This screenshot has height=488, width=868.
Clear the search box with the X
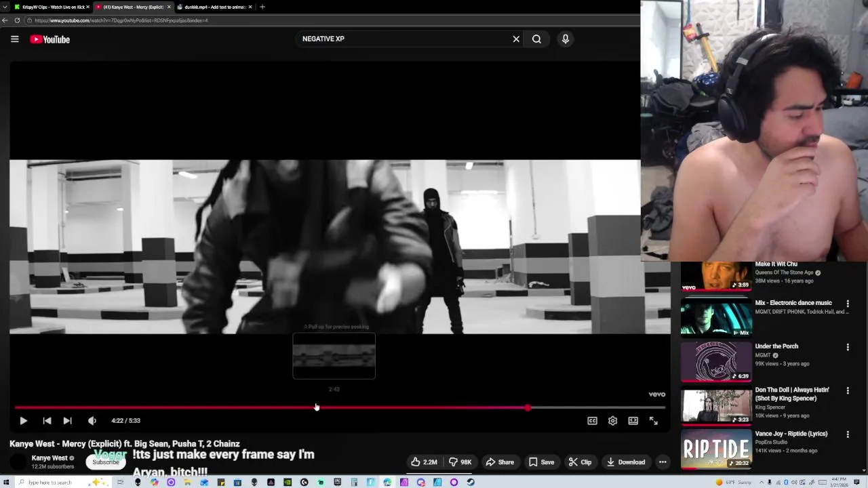pos(516,39)
